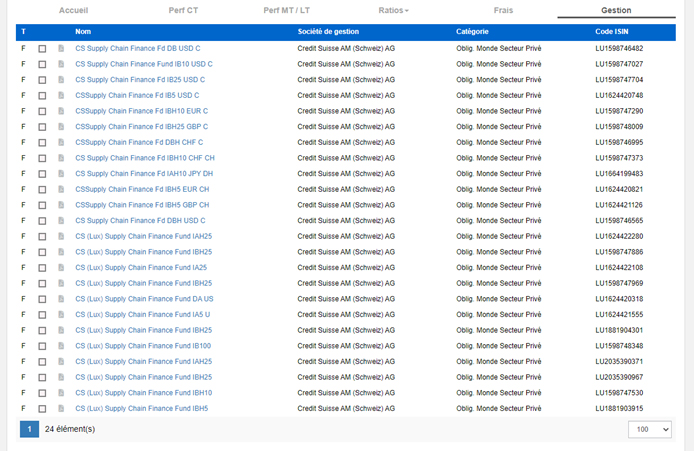Expand the Ratios dropdown menu
694x451 pixels.
coord(393,10)
